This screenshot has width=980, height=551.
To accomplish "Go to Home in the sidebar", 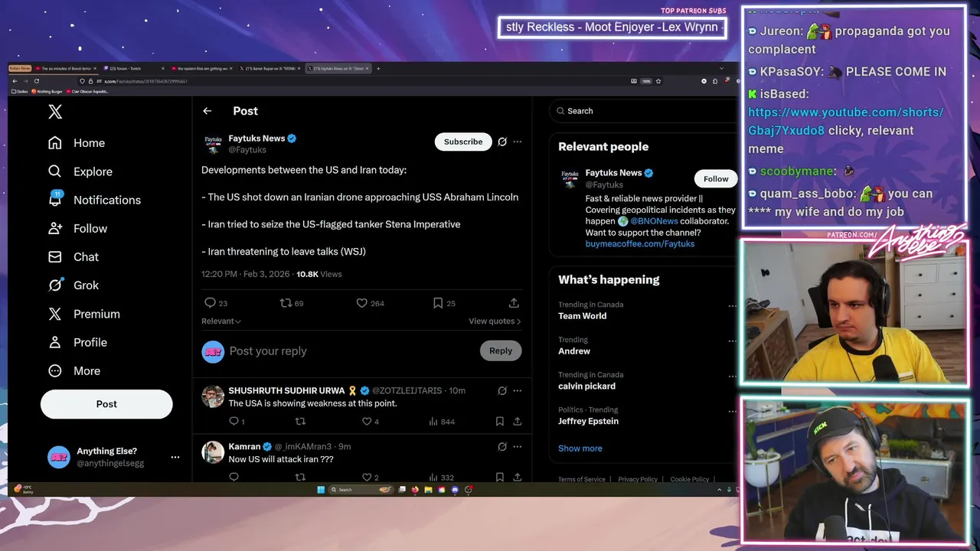I will tap(76, 143).
